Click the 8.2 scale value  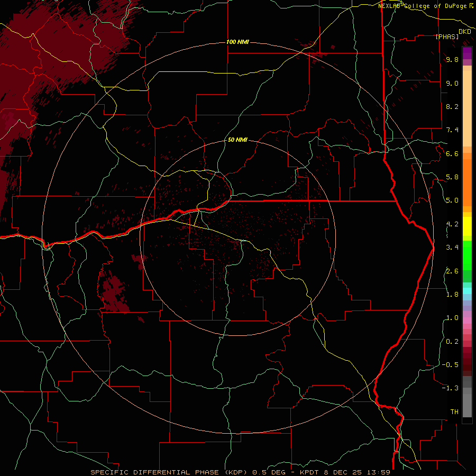(x=452, y=106)
